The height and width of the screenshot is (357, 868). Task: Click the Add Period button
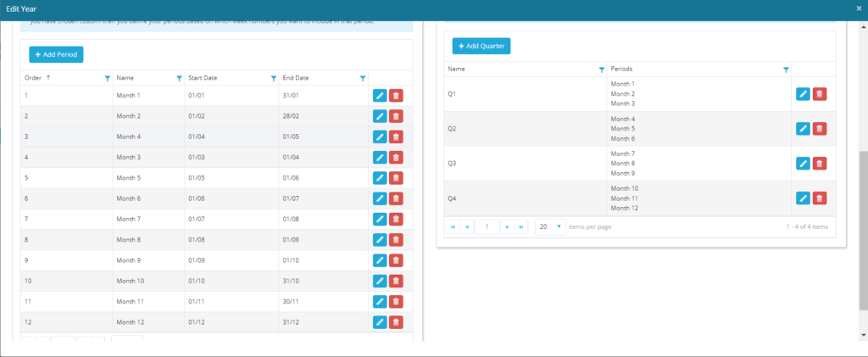[x=56, y=54]
